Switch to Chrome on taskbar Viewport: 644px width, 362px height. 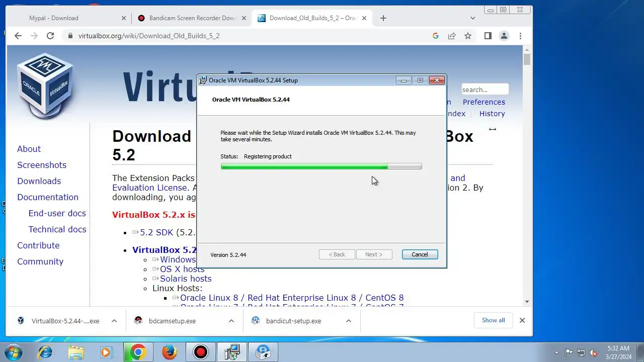(x=138, y=352)
